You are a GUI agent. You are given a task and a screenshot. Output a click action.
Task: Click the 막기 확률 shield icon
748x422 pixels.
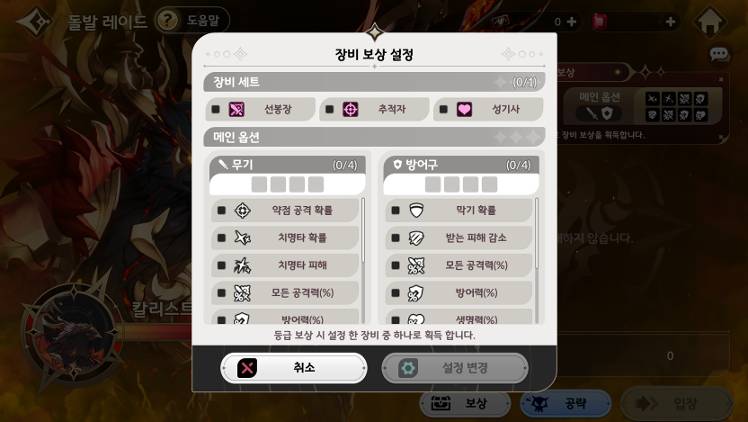pyautogui.click(x=416, y=210)
